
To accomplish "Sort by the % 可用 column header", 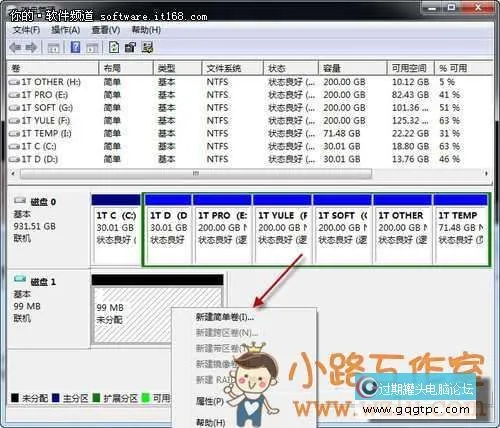I will pos(463,68).
